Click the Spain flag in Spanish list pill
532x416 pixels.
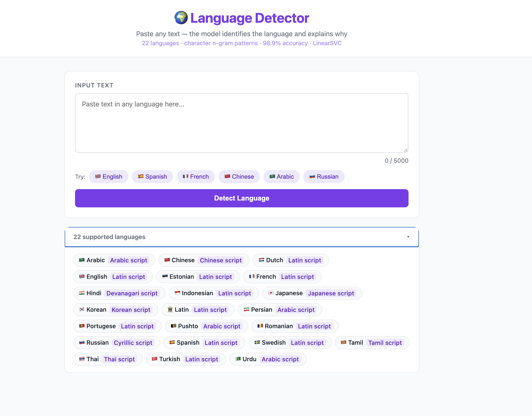(x=172, y=343)
